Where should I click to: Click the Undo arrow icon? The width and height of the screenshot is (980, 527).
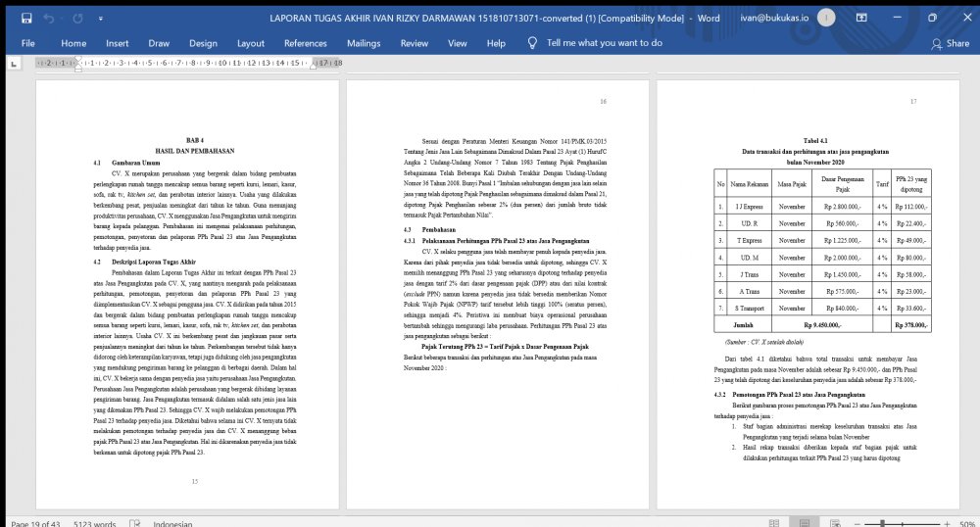49,18
